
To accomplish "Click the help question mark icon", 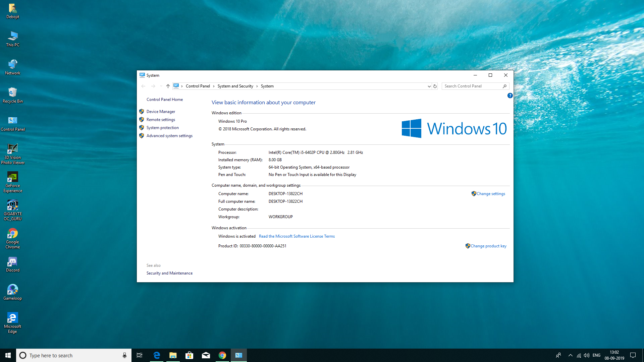I will pos(510,96).
